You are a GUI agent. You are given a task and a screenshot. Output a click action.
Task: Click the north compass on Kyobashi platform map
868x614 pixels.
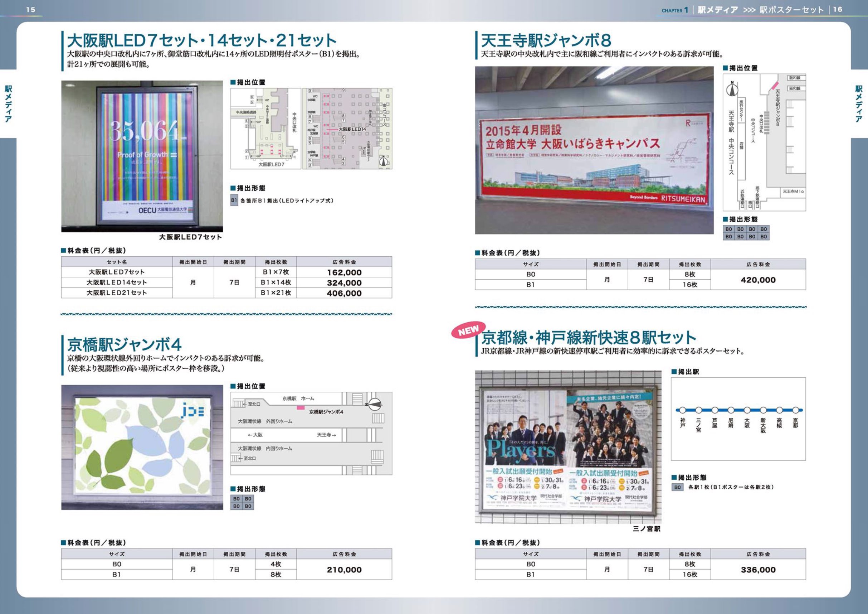[374, 405]
